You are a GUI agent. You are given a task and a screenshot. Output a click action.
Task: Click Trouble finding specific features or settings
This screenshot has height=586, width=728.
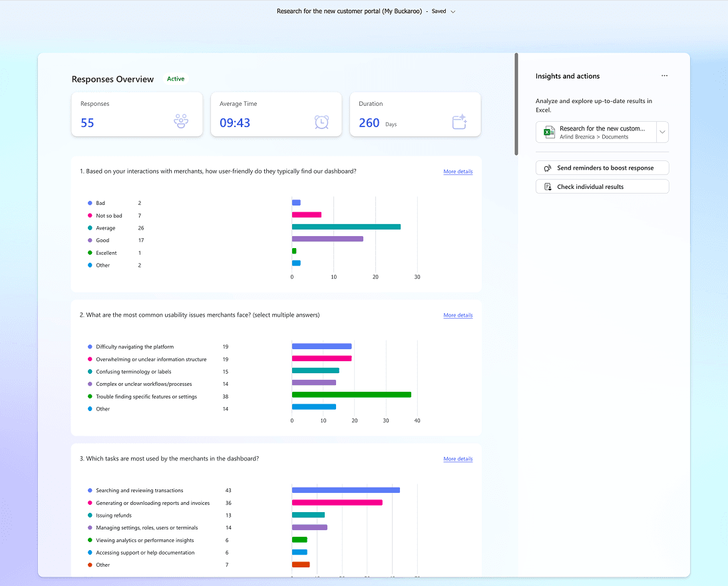[x=146, y=396]
